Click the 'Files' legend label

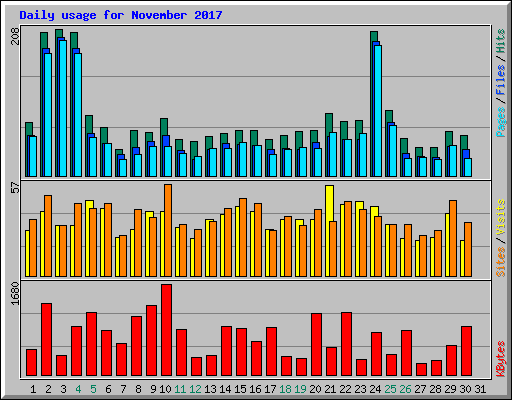[x=500, y=79]
